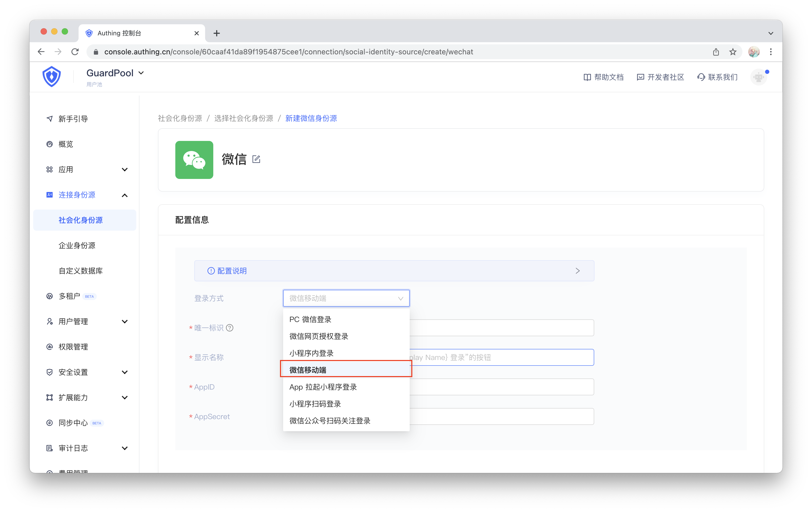Reload the page with refresh icon

pyautogui.click(x=75, y=52)
